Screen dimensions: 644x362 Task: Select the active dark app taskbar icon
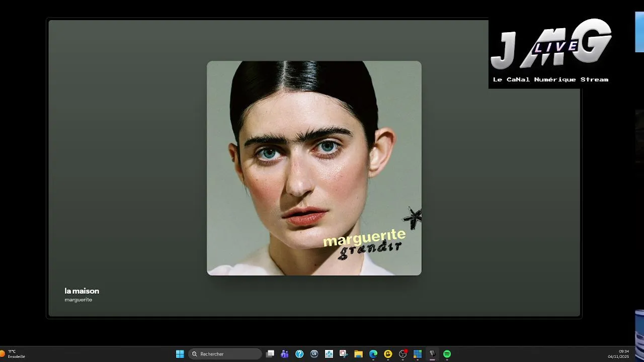click(432, 354)
